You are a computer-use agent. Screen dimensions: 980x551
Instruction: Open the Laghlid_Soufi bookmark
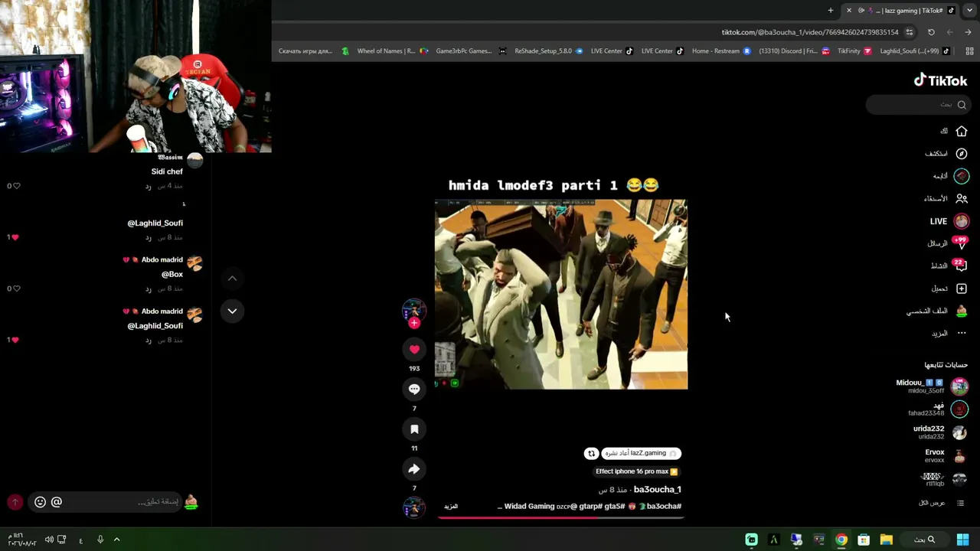click(x=915, y=51)
